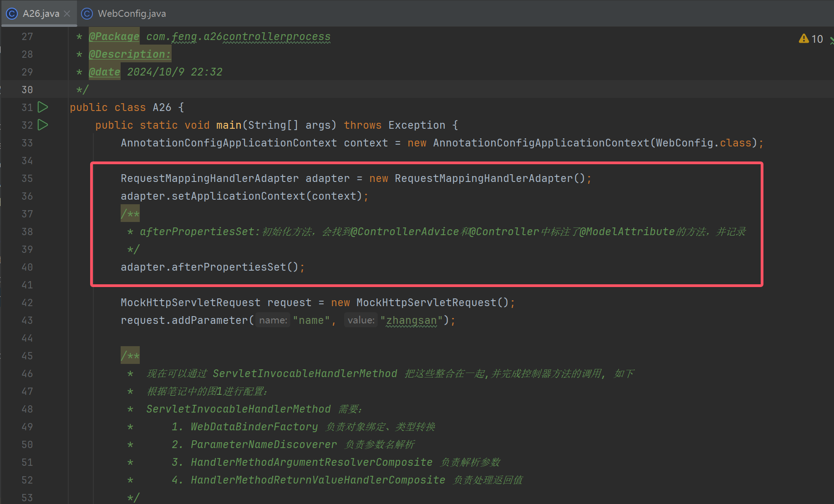
Task: Click 'ServletInvocableHandlerMethod' in line 46 comment
Action: coord(305,373)
